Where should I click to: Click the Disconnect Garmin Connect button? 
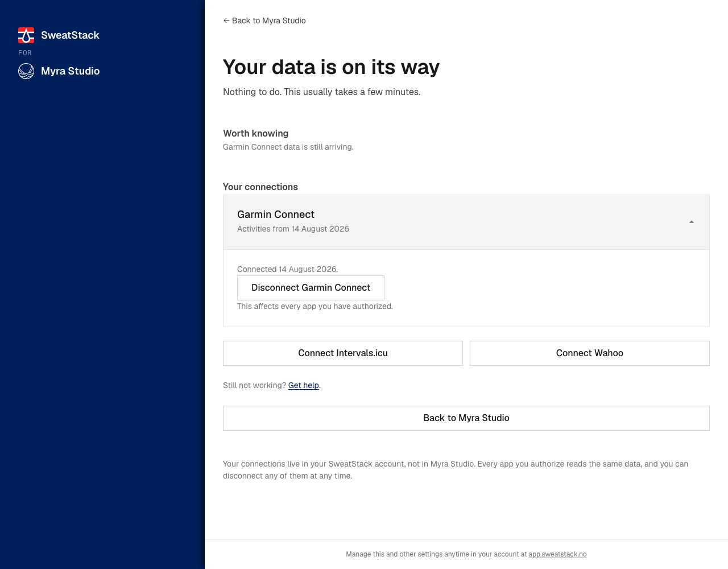pos(311,288)
